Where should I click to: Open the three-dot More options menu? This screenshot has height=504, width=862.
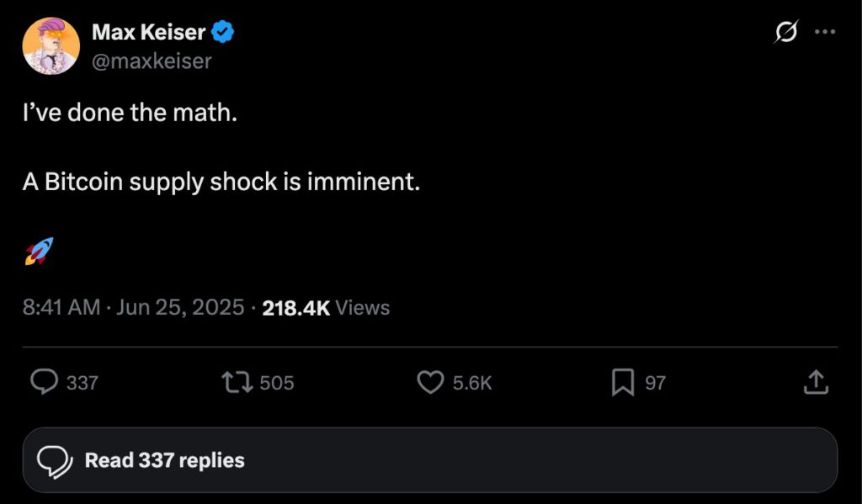pyautogui.click(x=825, y=33)
